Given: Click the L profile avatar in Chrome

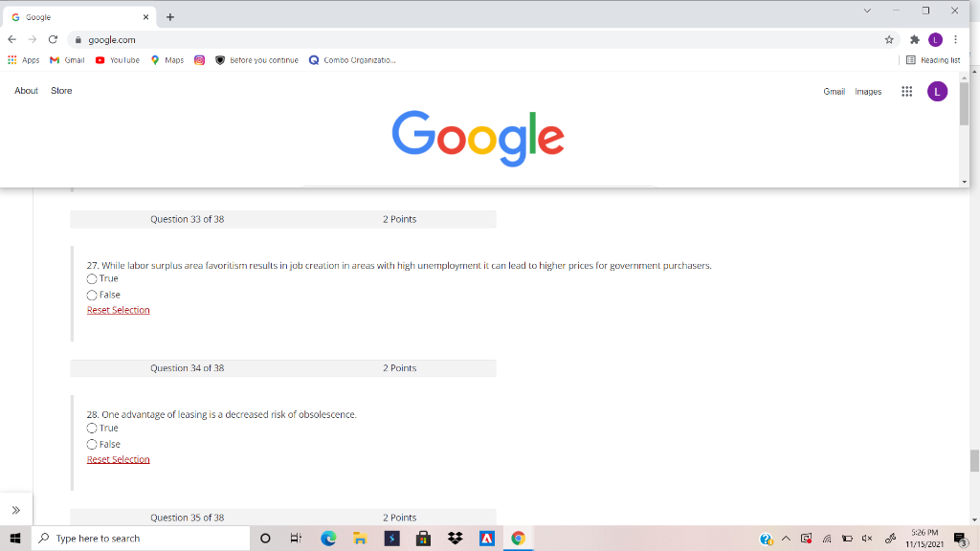Looking at the screenshot, I should click(937, 39).
